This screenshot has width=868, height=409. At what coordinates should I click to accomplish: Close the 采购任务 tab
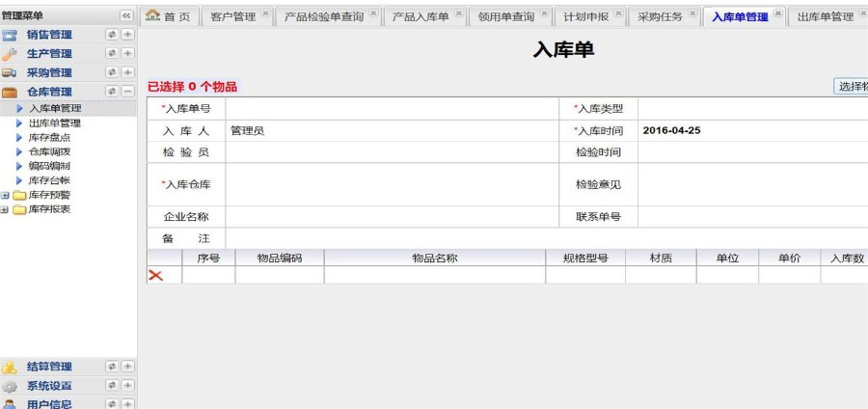[692, 14]
